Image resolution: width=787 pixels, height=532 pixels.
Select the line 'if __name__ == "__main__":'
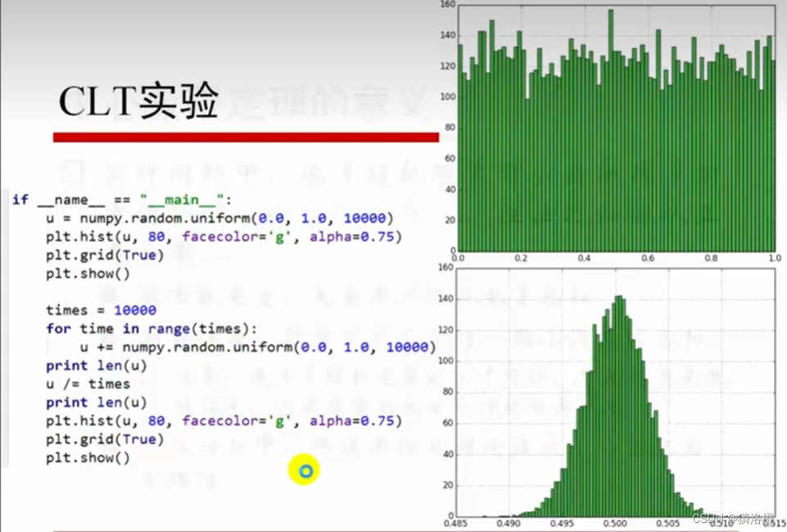click(122, 200)
